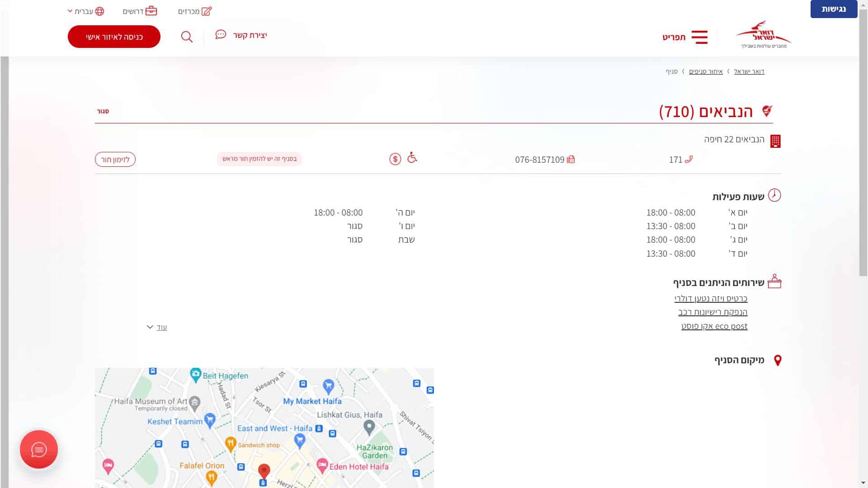The height and width of the screenshot is (488, 868).
Task: Click the לזימון תור appointment button
Action: click(x=115, y=160)
